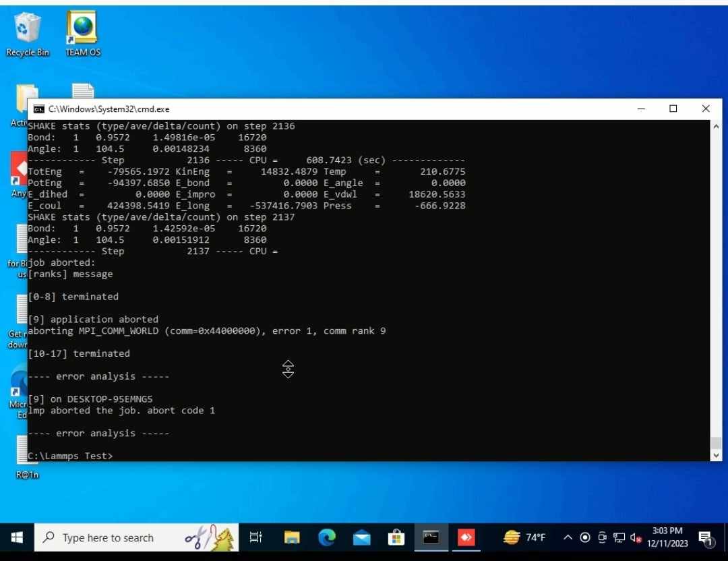
Task: Click the 'job aborted:' line
Action: [x=61, y=263]
